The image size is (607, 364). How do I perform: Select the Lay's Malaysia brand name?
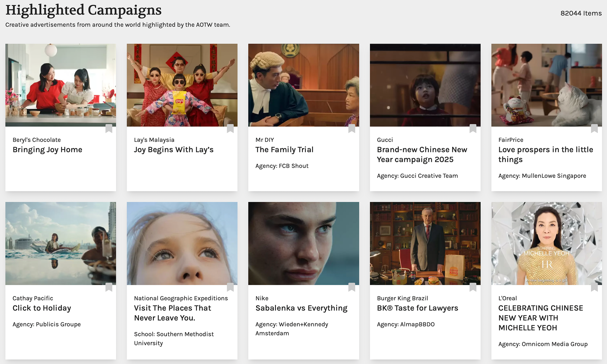154,140
